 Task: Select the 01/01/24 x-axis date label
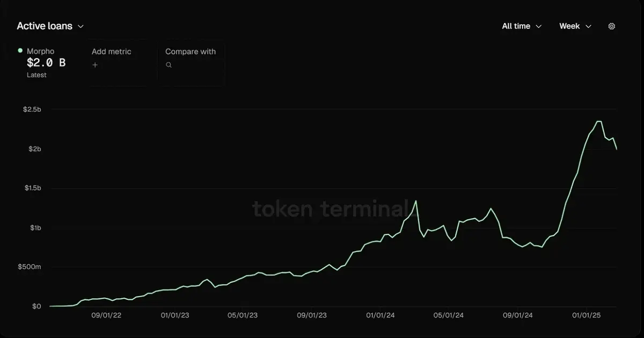point(380,315)
